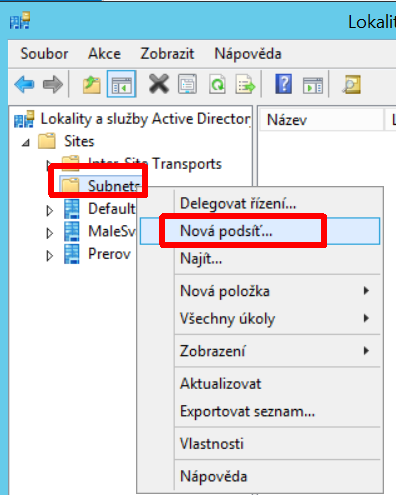Screen dimensions: 396x495
Task: Open the Akce menu
Action: coord(104,54)
